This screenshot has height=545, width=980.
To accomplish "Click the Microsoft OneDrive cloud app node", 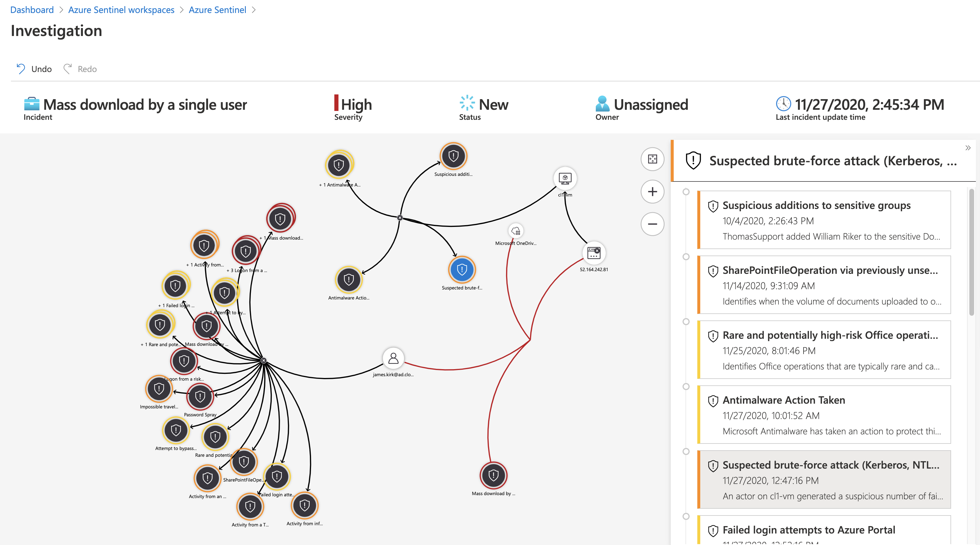I will pos(516,231).
